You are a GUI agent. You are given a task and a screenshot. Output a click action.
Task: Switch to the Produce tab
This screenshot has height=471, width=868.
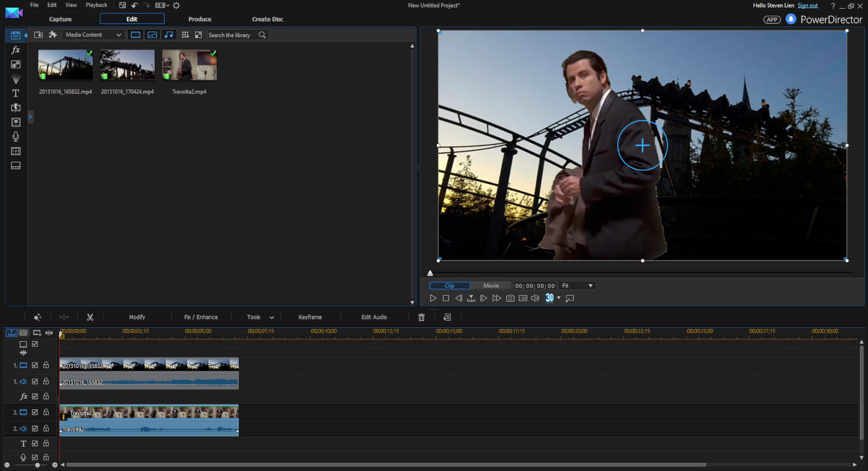200,19
